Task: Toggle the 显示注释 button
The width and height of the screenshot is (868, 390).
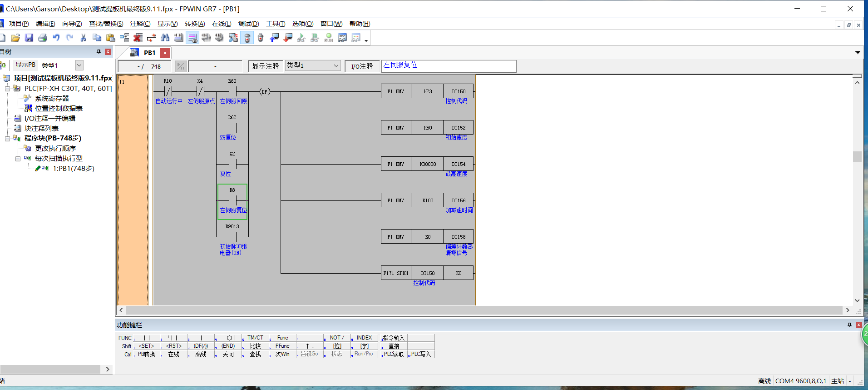Action: (266, 66)
